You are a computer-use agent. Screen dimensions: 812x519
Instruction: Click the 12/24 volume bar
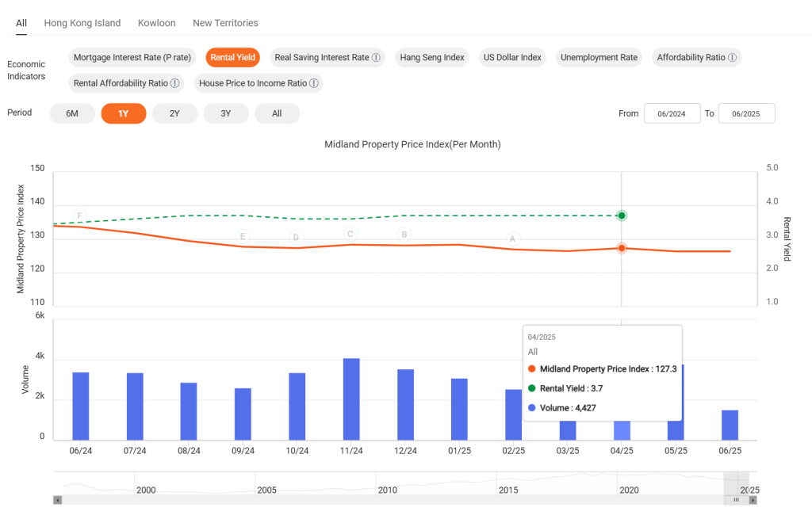pos(405,405)
